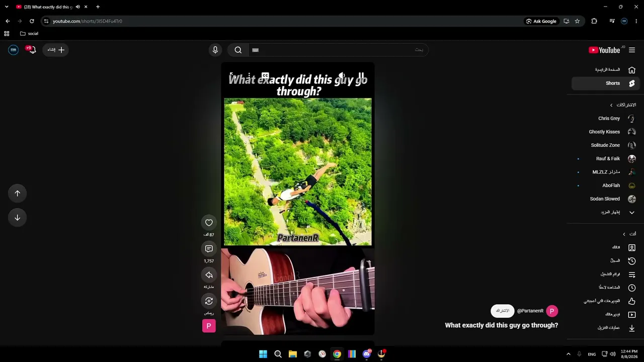Open Rauf & Faik channel subscription
The height and width of the screenshot is (362, 644).
[605, 159]
